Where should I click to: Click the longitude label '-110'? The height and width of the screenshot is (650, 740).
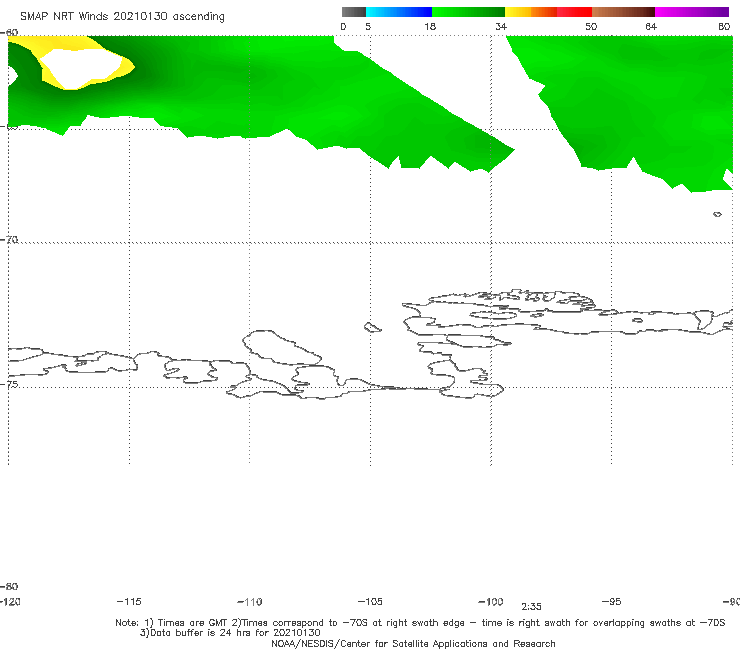click(250, 602)
